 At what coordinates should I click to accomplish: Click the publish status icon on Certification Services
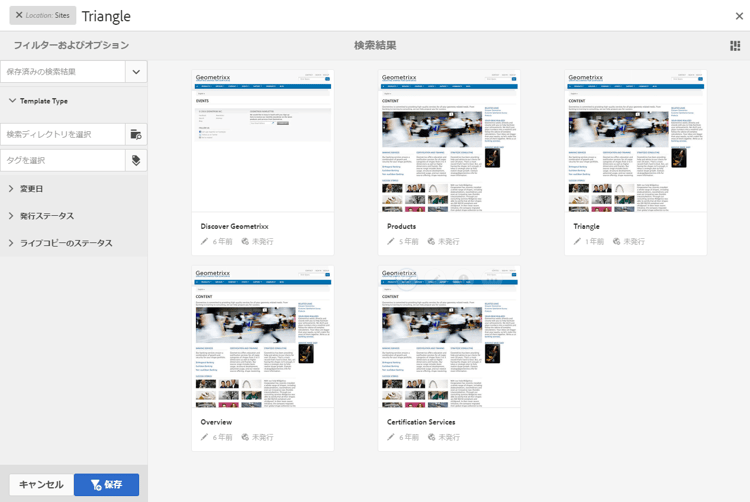coord(431,437)
